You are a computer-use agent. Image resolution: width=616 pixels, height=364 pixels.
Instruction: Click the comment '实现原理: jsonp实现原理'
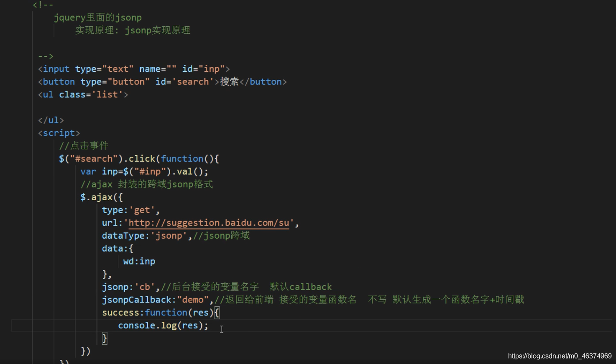click(x=133, y=31)
